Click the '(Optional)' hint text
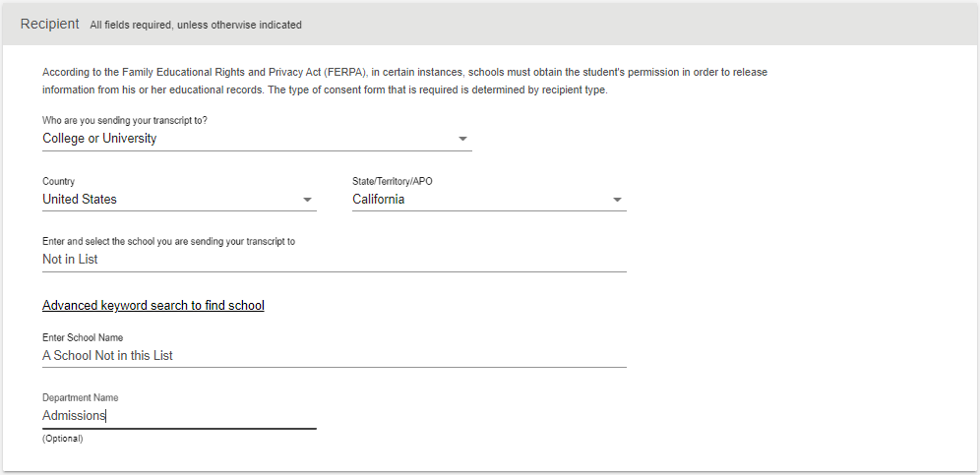 pyautogui.click(x=63, y=439)
